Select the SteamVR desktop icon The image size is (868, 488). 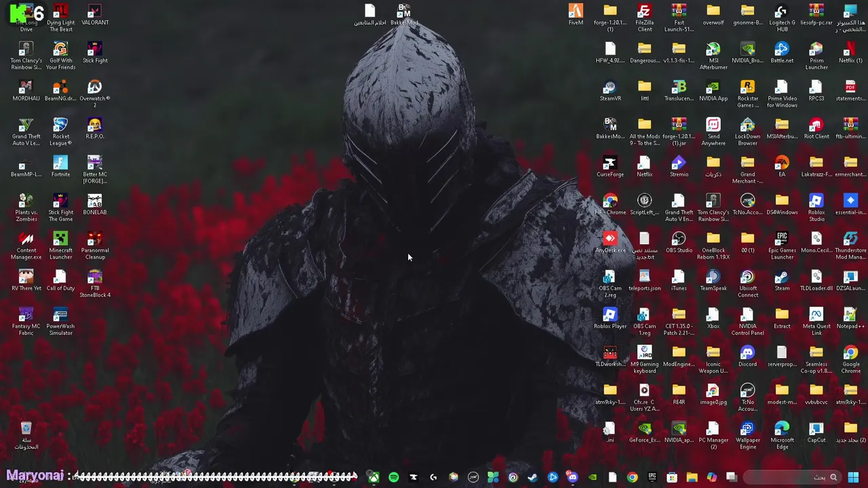click(x=610, y=91)
